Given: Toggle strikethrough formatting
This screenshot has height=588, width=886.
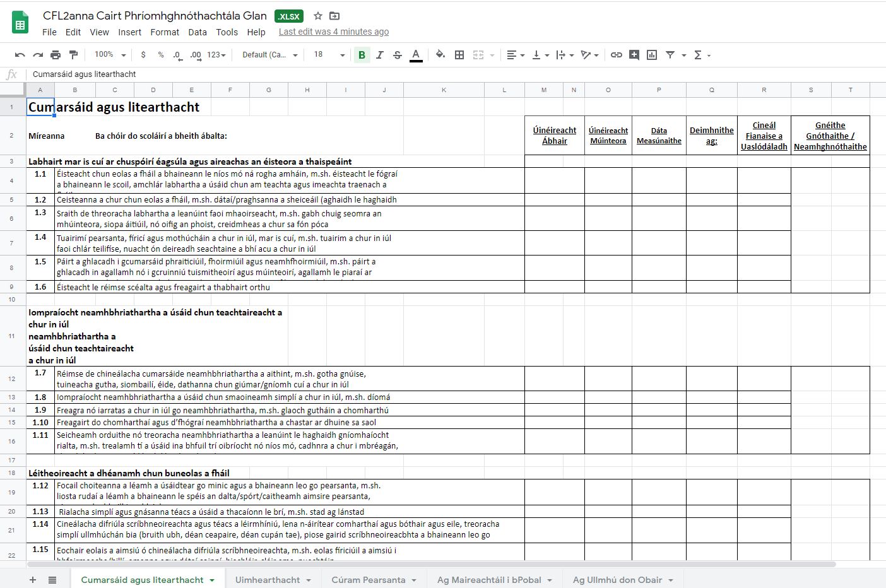Looking at the screenshot, I should (x=397, y=55).
